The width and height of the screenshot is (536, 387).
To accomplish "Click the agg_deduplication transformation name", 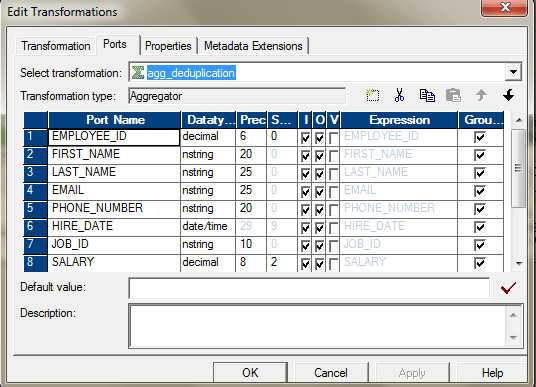I will tap(191, 73).
